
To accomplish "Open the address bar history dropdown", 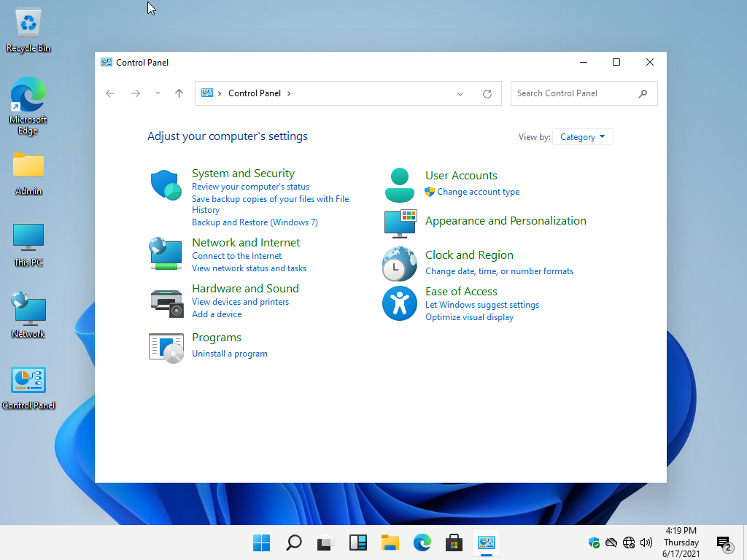I will pyautogui.click(x=460, y=94).
